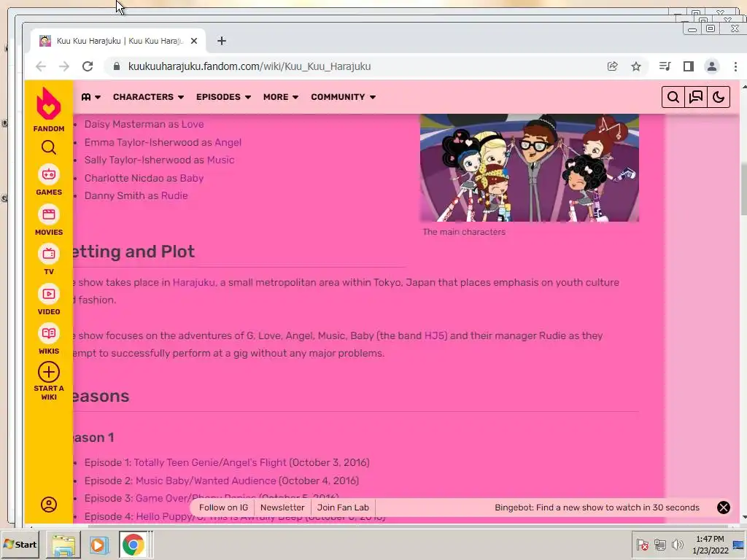Go forward in browser history

(64, 66)
